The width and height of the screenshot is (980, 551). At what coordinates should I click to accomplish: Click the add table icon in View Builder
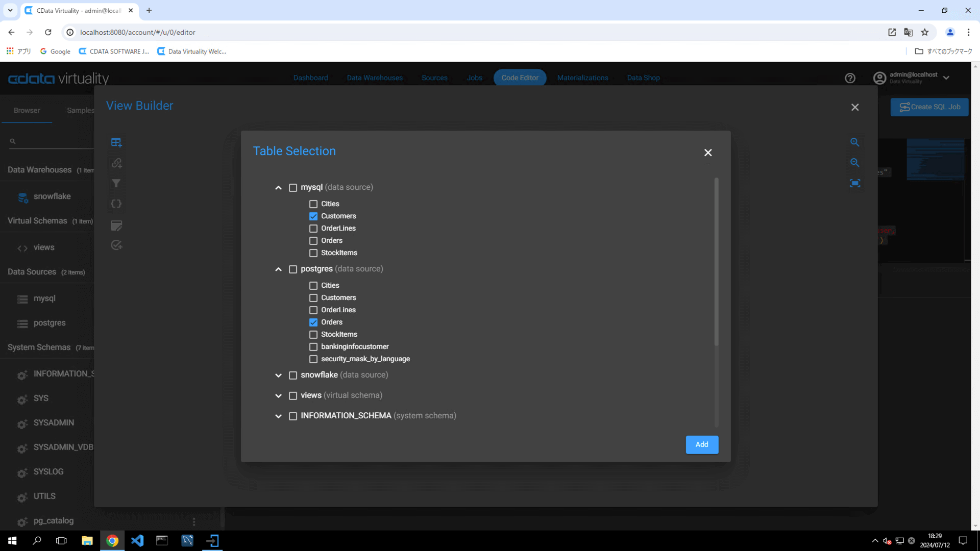tap(116, 142)
